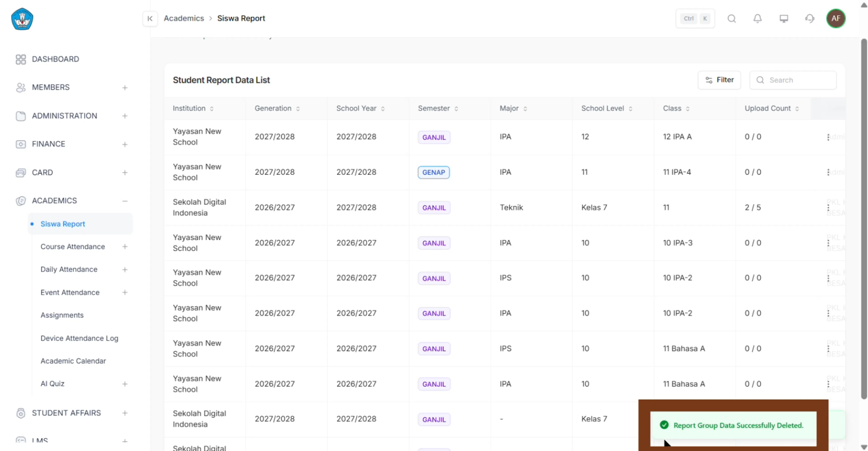Screen dimensions: 868x451
Task: Focus the Search input field
Action: pyautogui.click(x=793, y=80)
